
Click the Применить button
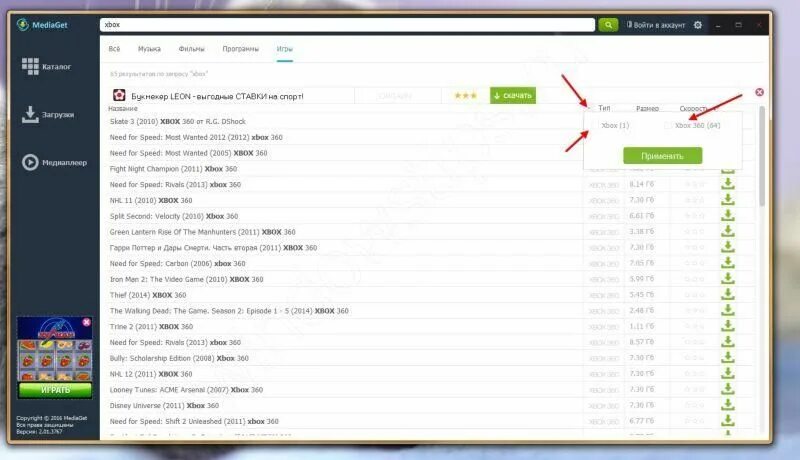[x=662, y=156]
